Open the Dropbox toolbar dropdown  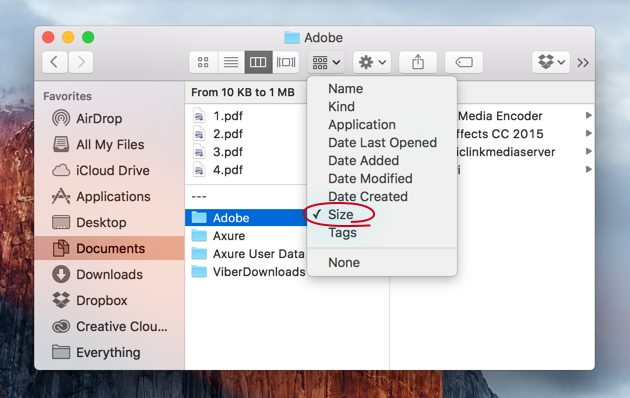[551, 62]
